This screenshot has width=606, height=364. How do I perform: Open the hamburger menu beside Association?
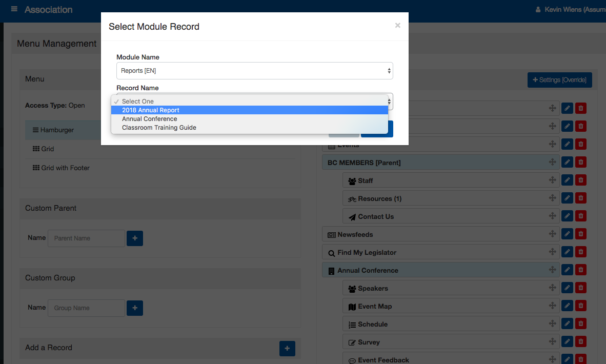[x=14, y=9]
